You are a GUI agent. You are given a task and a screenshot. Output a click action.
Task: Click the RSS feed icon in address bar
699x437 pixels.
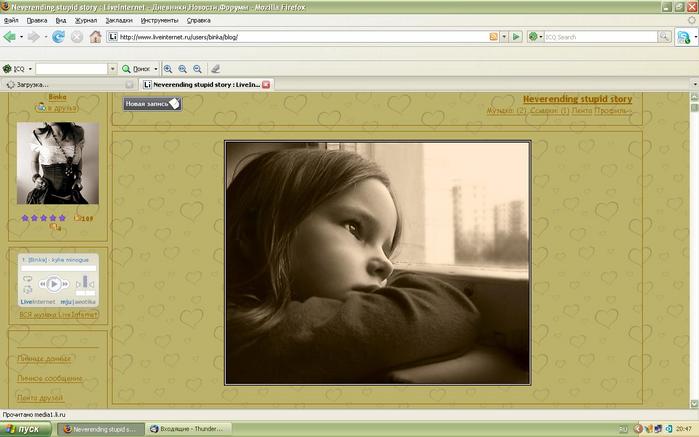pos(493,37)
